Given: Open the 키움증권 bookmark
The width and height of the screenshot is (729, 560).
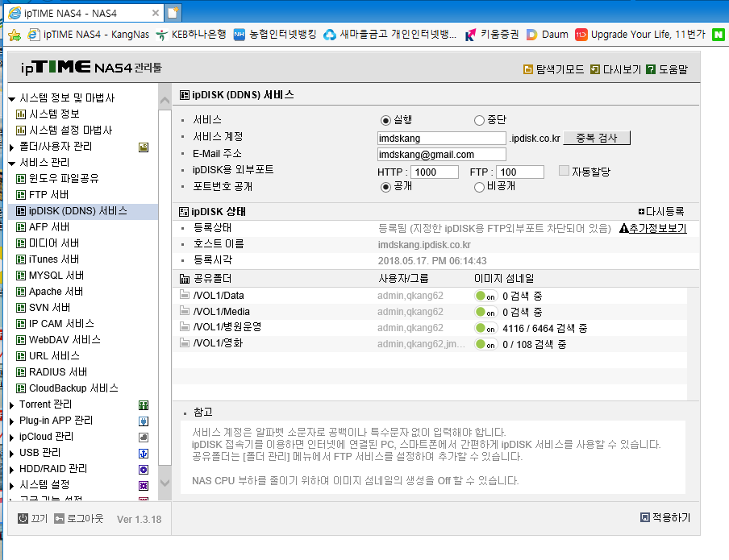Looking at the screenshot, I should tap(492, 35).
